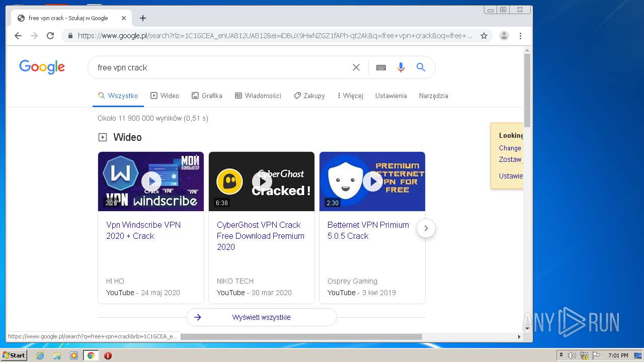This screenshot has height=362, width=644.
Task: Show next videos with carousel arrow
Action: [426, 228]
